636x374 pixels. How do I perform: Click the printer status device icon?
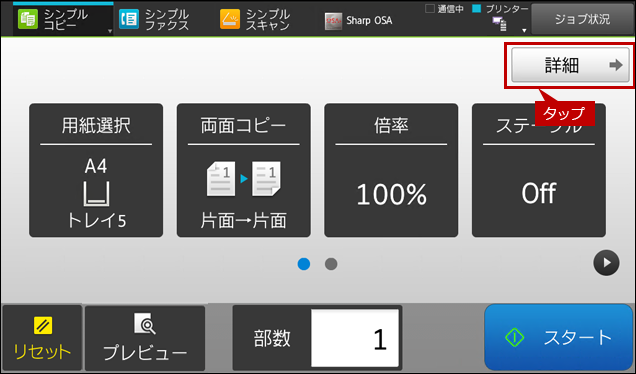[x=500, y=24]
